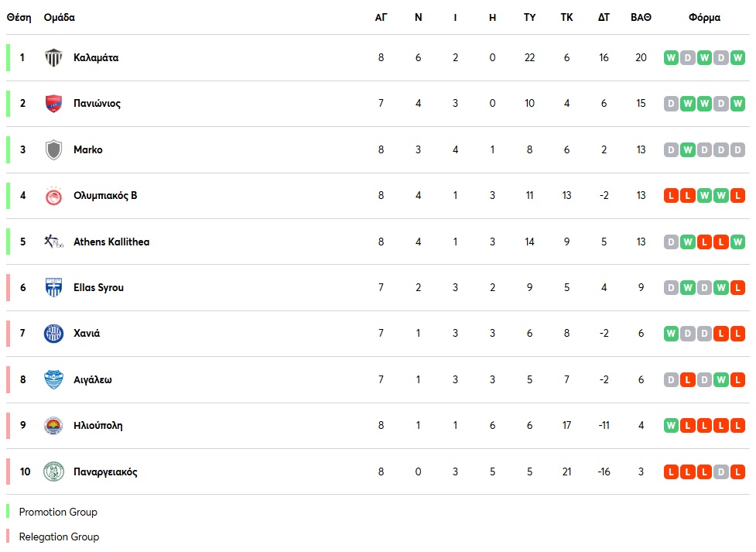756x552 pixels.
Task: Click the Ολυμπιακός Β club logo
Action: (53, 196)
